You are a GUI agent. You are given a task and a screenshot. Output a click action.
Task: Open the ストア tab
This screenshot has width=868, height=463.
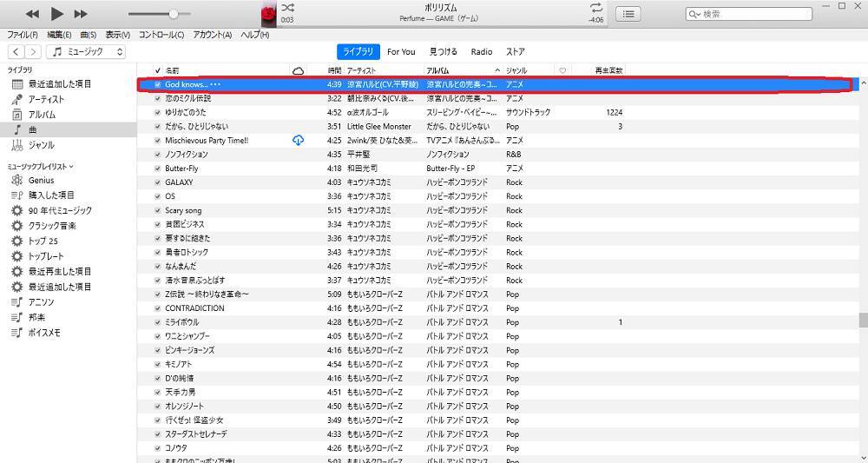pyautogui.click(x=515, y=52)
